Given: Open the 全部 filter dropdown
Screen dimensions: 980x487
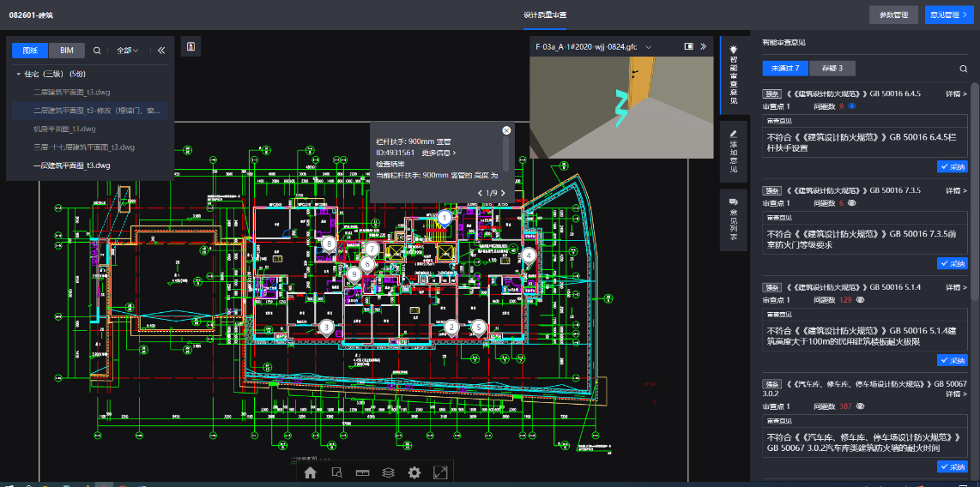Looking at the screenshot, I should click(127, 51).
